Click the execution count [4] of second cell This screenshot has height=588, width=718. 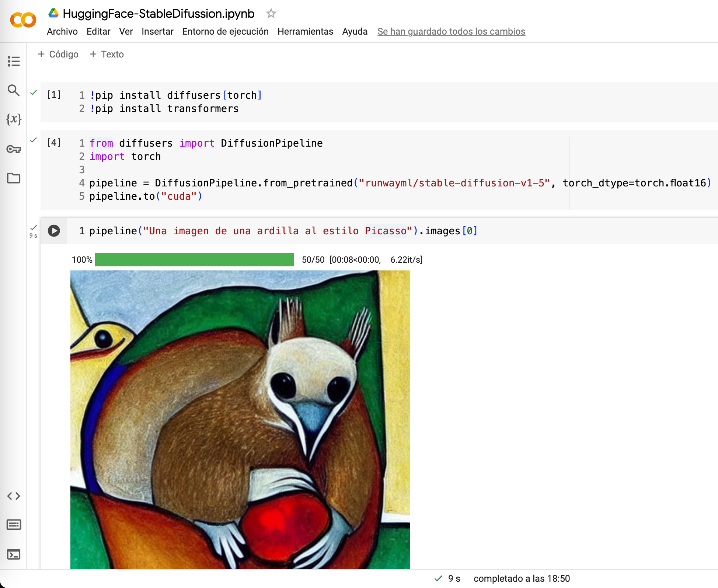pos(54,143)
